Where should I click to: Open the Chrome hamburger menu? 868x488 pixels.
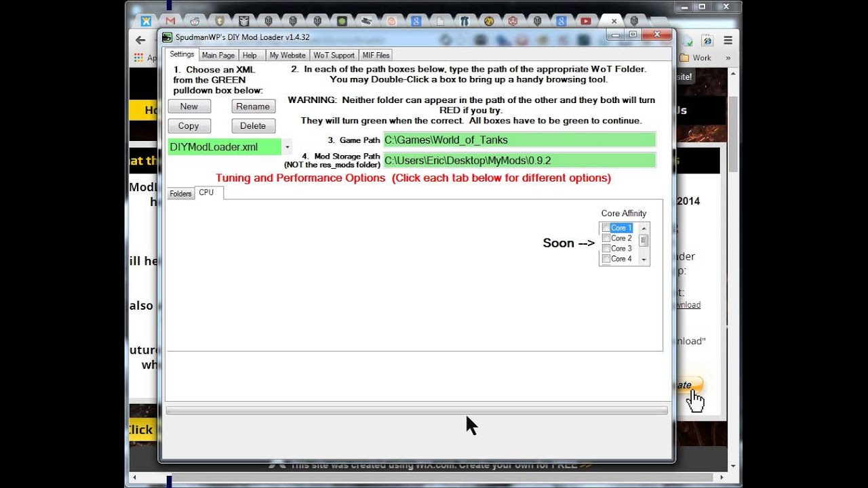click(x=728, y=41)
